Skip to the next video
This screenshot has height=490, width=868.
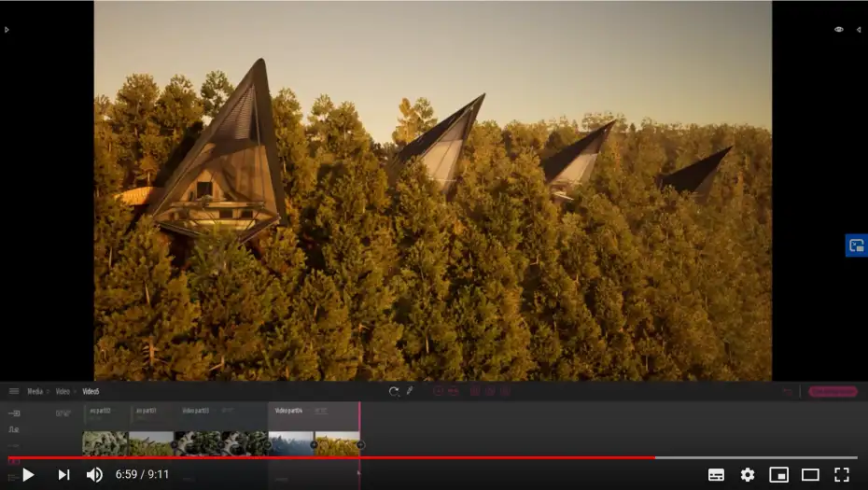click(x=64, y=474)
